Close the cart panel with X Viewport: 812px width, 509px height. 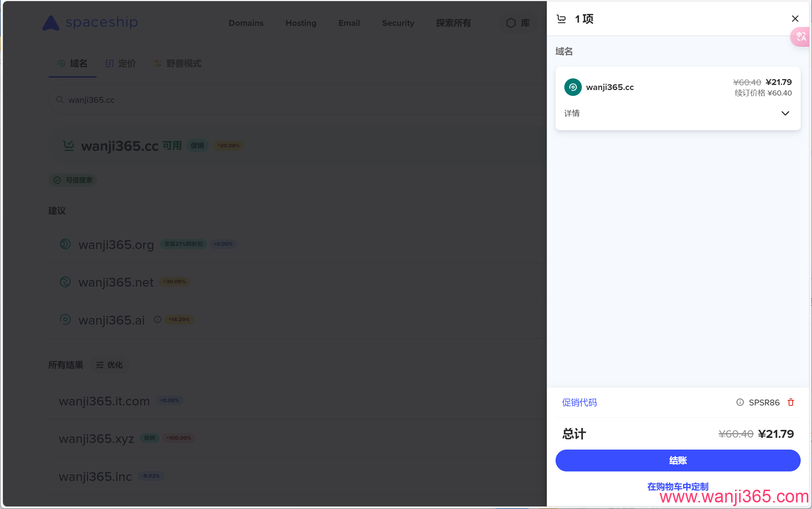pos(795,19)
